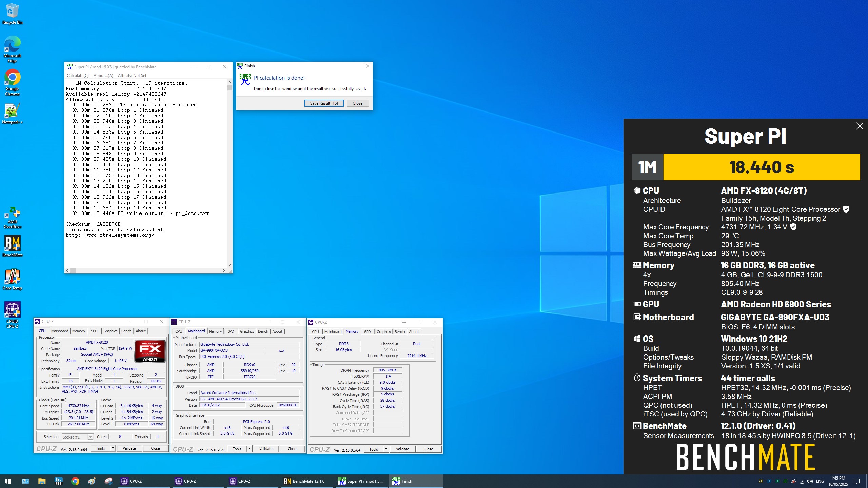This screenshot has width=868, height=488.
Task: Click Tools button in CPU-Z processor window
Action: (100, 448)
